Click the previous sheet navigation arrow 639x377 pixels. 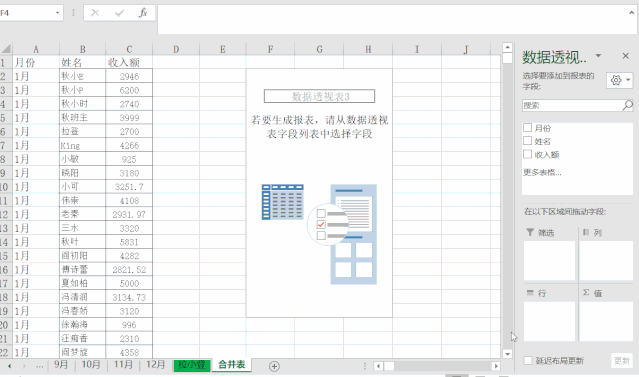tap(9, 366)
